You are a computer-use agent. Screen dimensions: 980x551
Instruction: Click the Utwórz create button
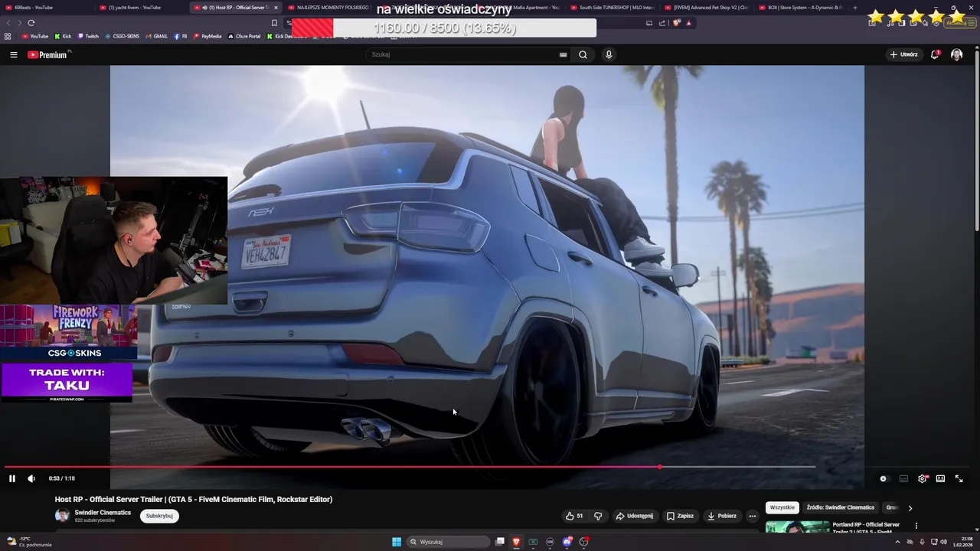click(904, 54)
